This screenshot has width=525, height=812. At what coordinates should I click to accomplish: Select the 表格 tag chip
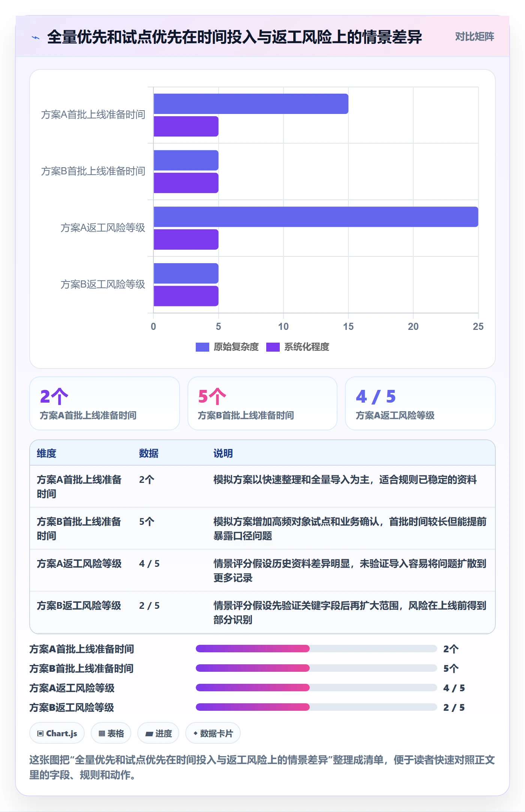click(x=111, y=733)
